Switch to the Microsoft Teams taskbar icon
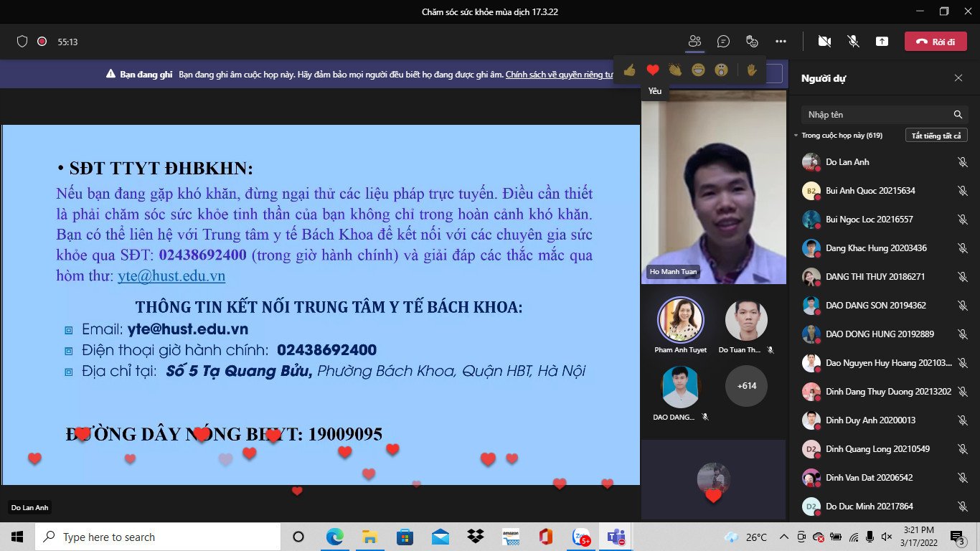Screen dimensions: 980x551 point(616,536)
